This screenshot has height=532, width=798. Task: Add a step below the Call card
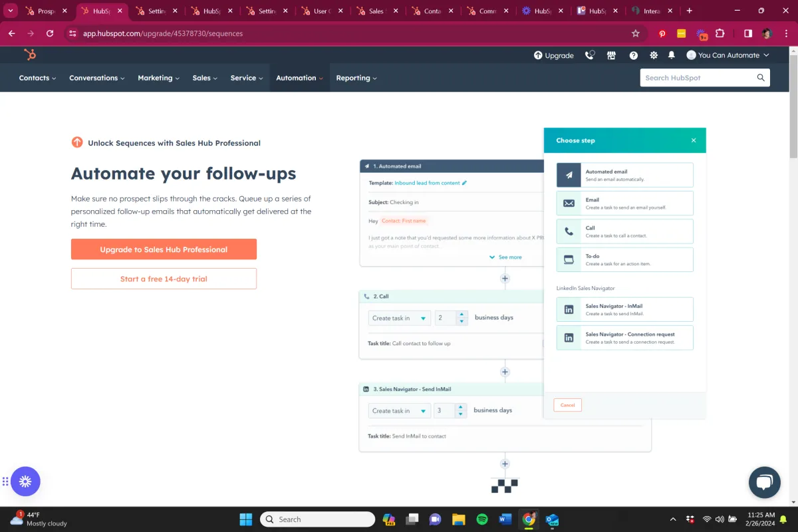(x=505, y=372)
